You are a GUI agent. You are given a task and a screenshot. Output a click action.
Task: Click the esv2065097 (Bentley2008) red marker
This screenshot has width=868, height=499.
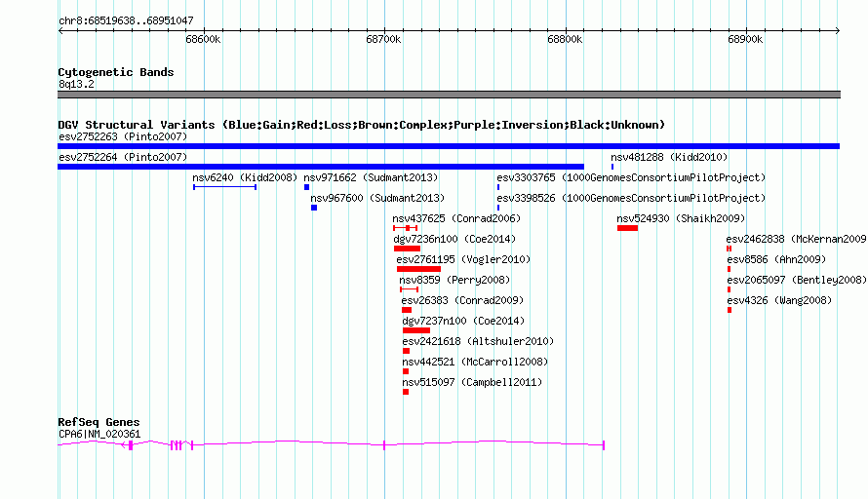[x=730, y=289]
